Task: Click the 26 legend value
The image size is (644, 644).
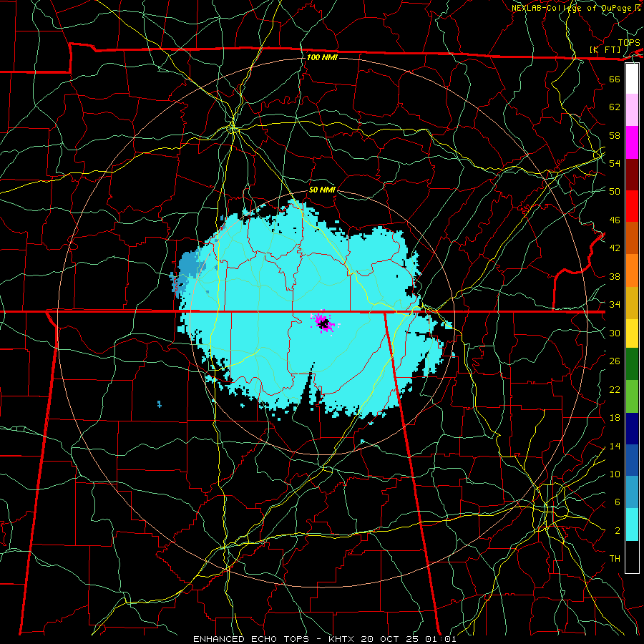Action: 615,361
